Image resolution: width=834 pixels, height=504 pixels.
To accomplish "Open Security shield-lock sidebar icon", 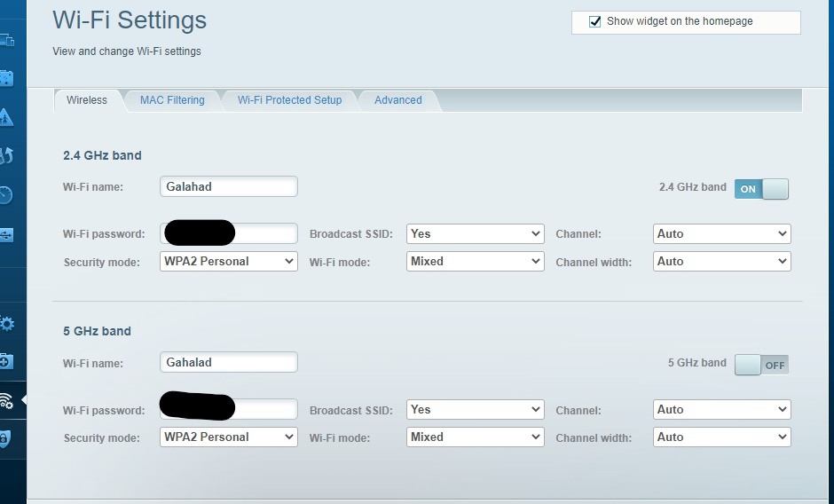I will tap(4, 438).
